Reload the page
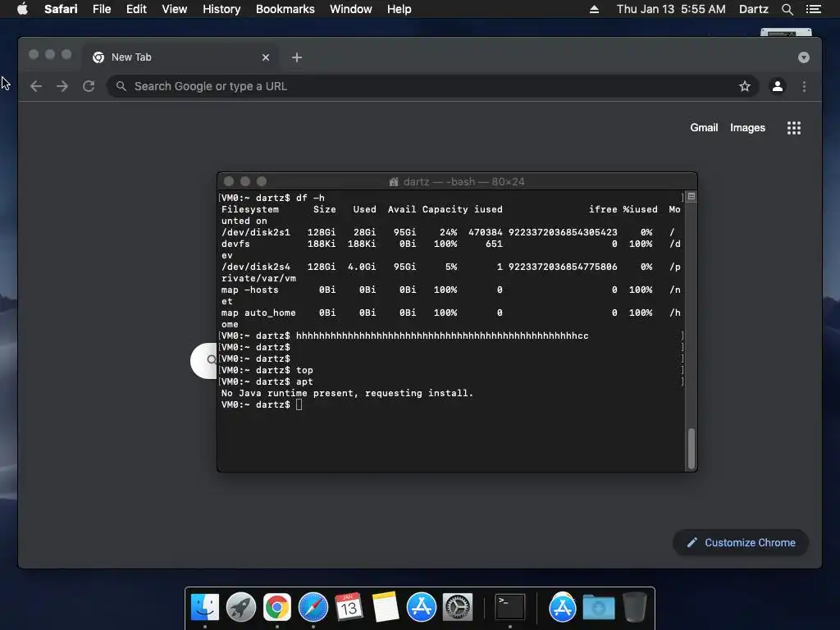Image resolution: width=840 pixels, height=630 pixels. click(x=89, y=86)
